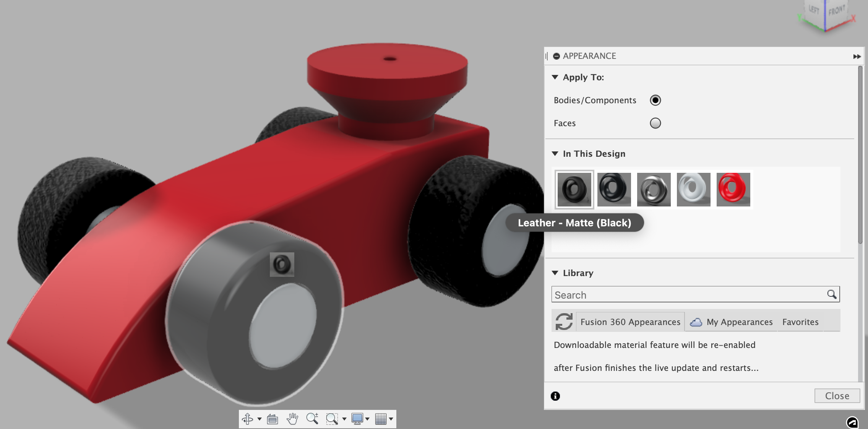Select Bodies/Components radio option
The image size is (868, 429).
click(655, 100)
